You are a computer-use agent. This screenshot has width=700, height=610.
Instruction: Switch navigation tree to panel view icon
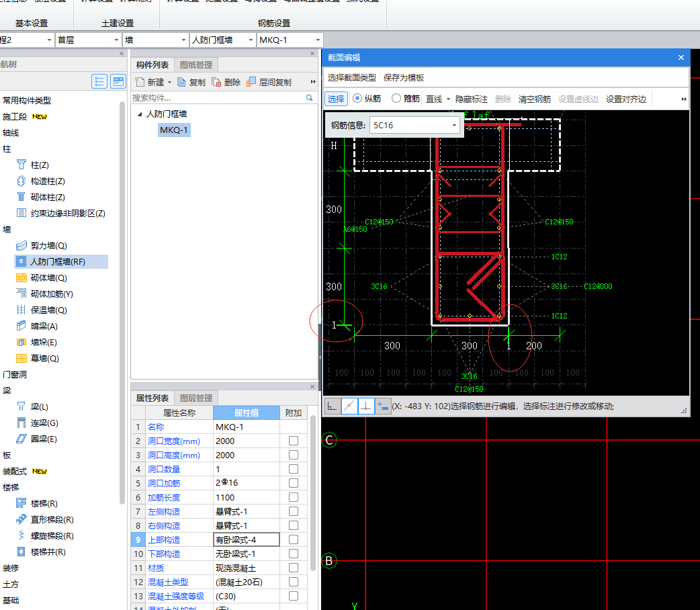[x=118, y=81]
